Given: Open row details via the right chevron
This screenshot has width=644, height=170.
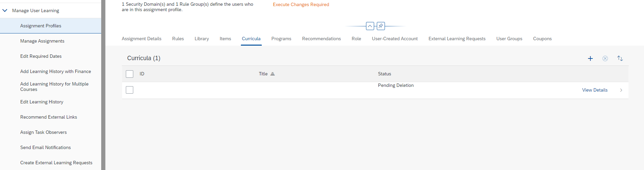Looking at the screenshot, I should click(x=621, y=90).
